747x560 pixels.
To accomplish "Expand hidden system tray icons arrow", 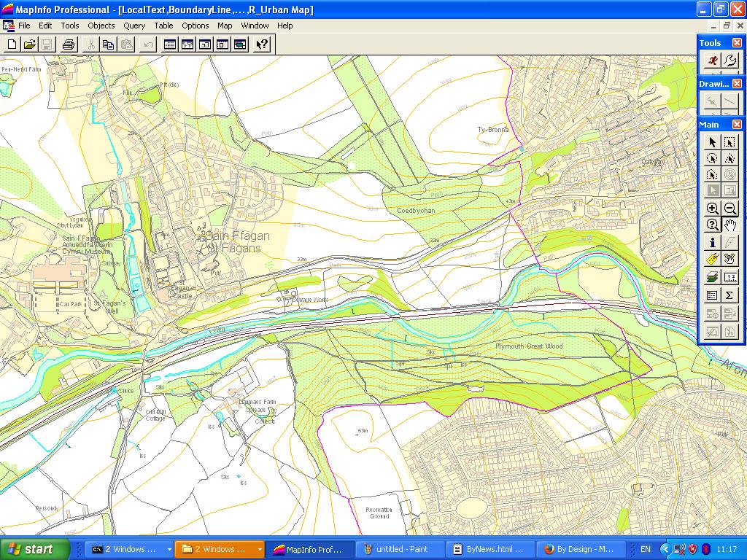I will click(665, 550).
